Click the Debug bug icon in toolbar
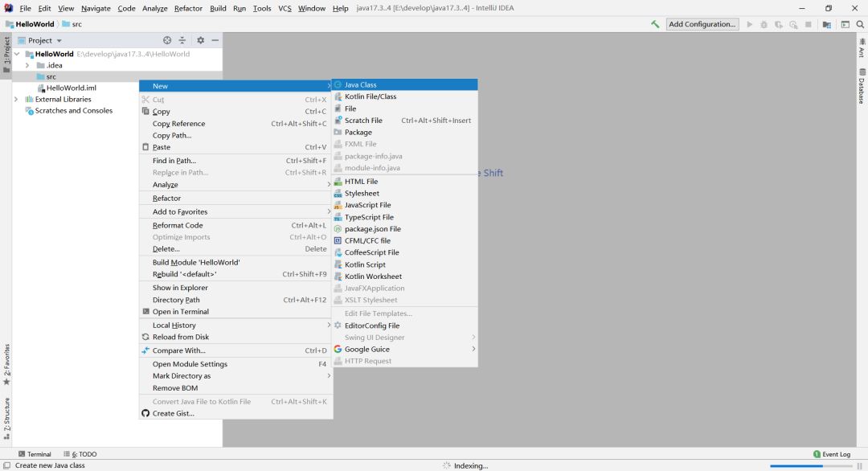The image size is (868, 471). pyautogui.click(x=764, y=24)
